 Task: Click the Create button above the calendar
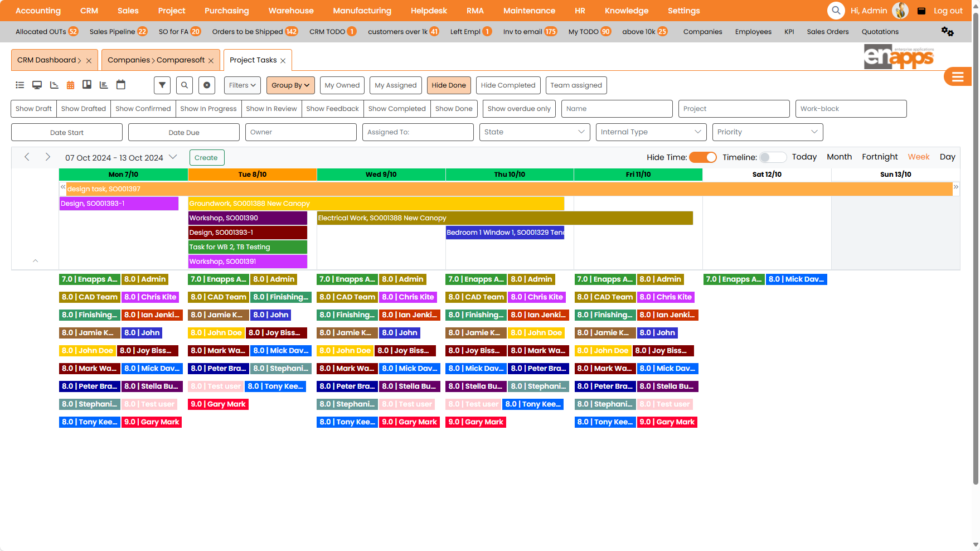(x=206, y=157)
